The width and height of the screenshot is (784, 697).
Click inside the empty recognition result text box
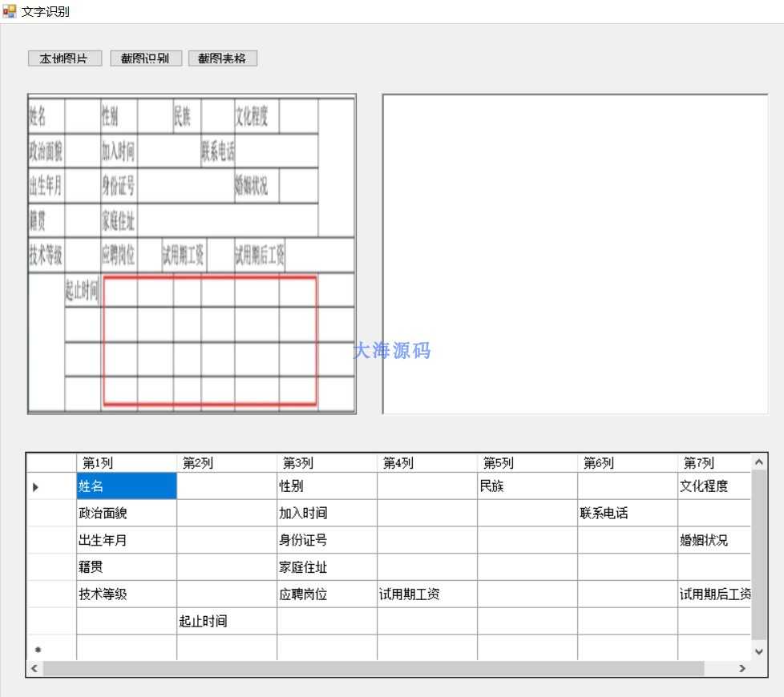[x=575, y=254]
